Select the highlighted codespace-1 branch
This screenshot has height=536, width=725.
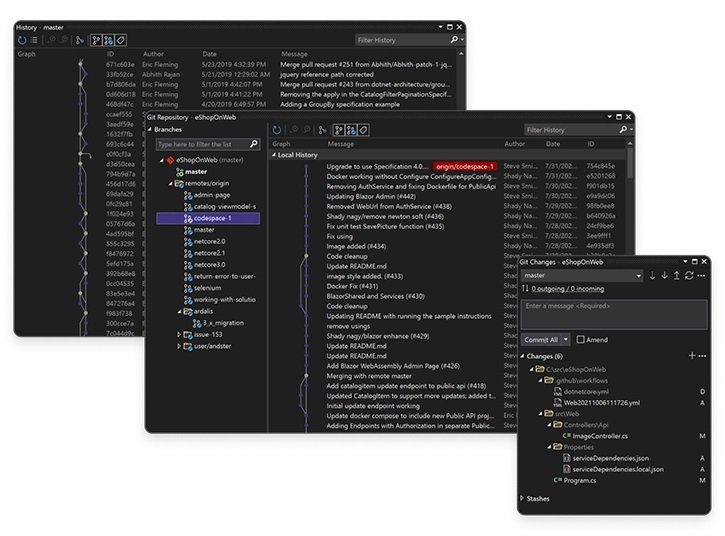pyautogui.click(x=208, y=218)
